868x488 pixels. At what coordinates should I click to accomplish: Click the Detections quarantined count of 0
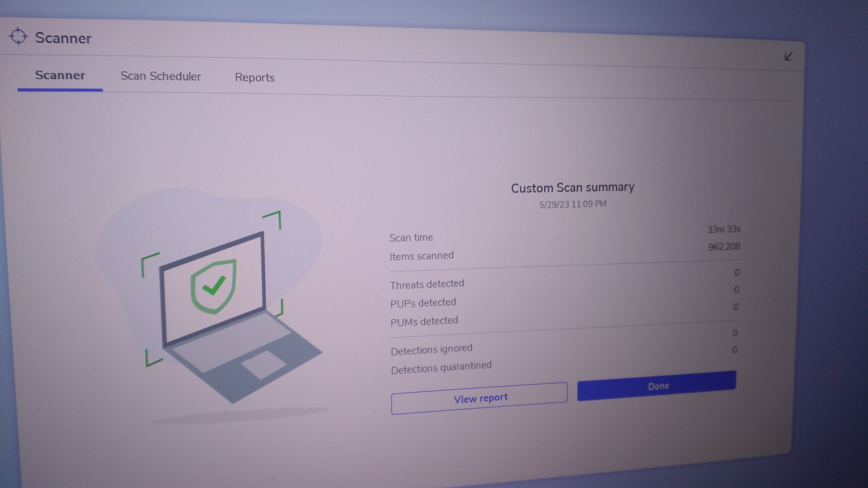(734, 350)
